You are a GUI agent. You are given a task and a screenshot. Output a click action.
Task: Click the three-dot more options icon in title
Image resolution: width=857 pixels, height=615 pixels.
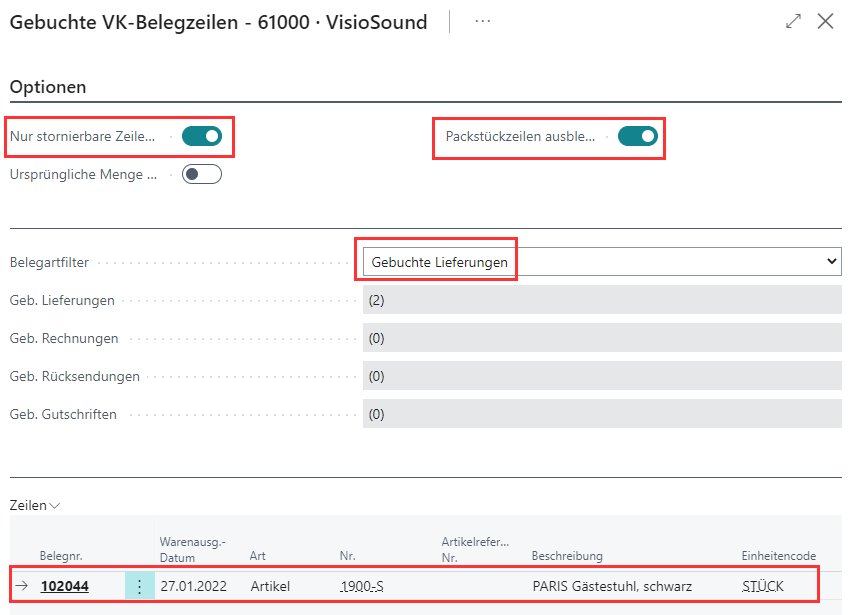click(x=482, y=21)
